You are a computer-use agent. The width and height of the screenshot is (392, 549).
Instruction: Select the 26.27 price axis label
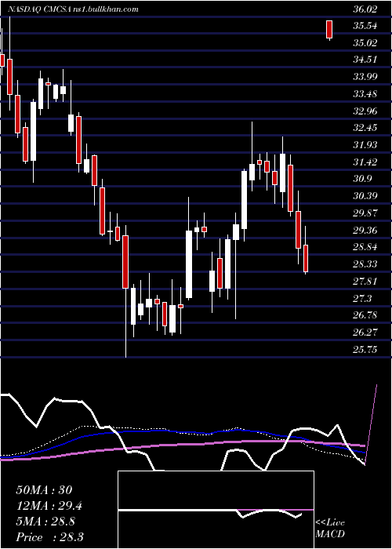tap(365, 333)
